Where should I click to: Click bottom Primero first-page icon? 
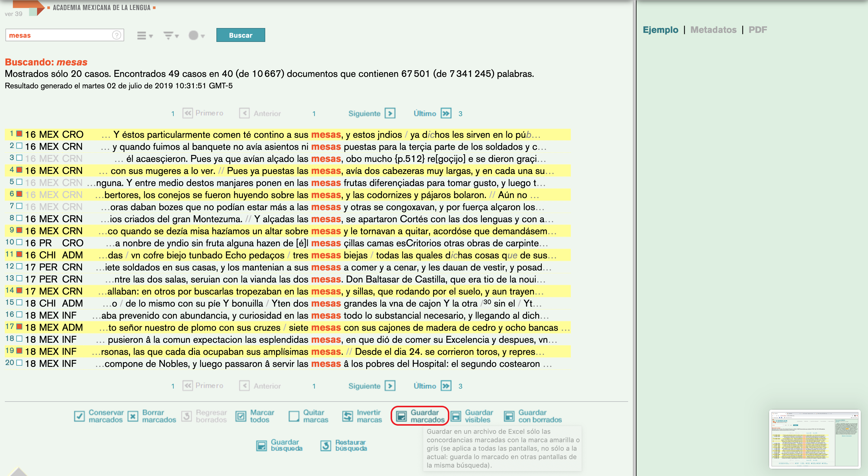[188, 385]
